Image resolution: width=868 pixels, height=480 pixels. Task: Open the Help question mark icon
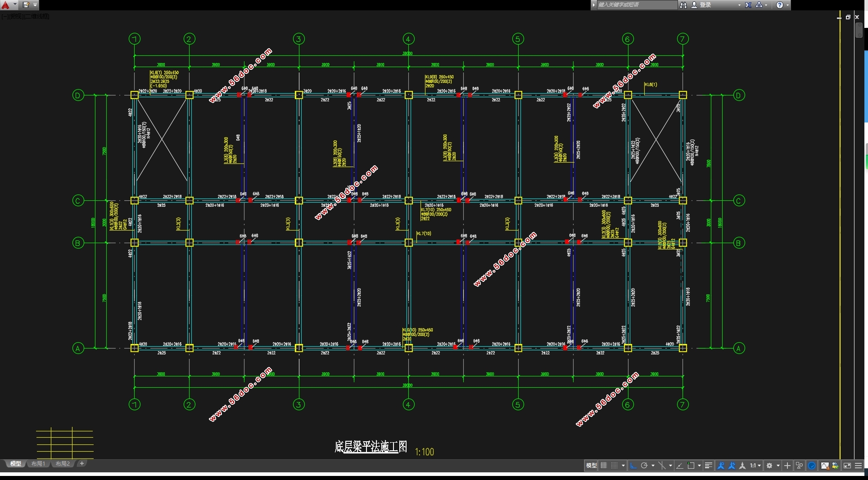coord(780,5)
